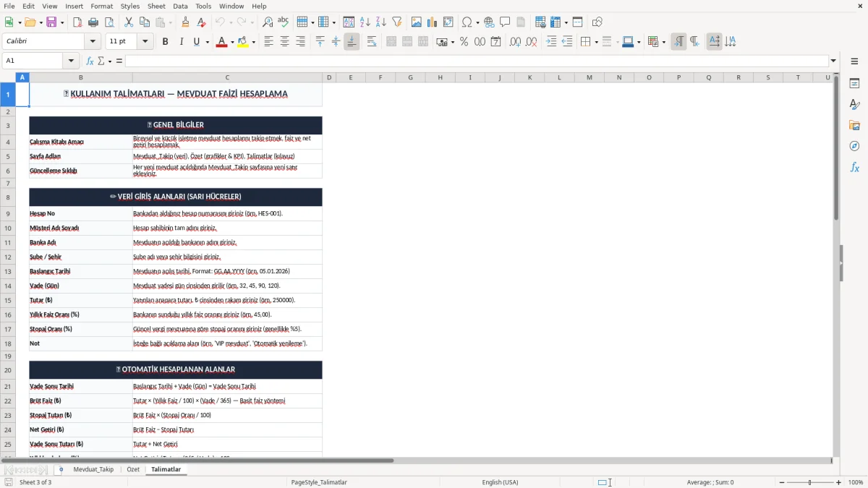This screenshot has width=868, height=488.
Task: Insert a comment
Action: click(x=506, y=22)
